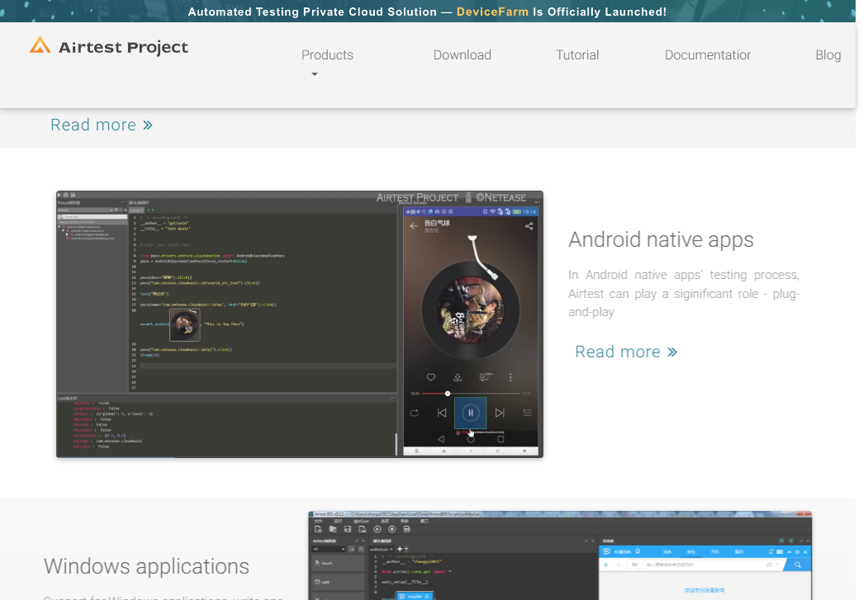Click previous track icon in Android music player
This screenshot has height=600, width=868.
[442, 413]
